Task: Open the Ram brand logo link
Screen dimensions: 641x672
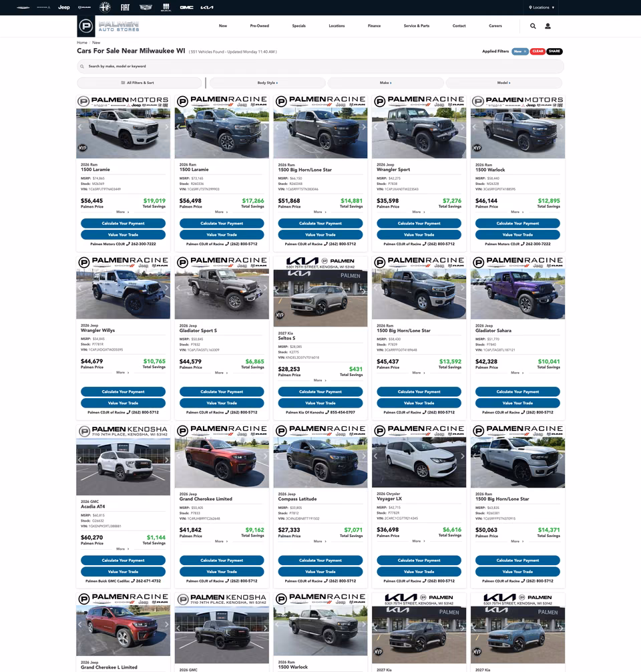Action: click(x=84, y=7)
